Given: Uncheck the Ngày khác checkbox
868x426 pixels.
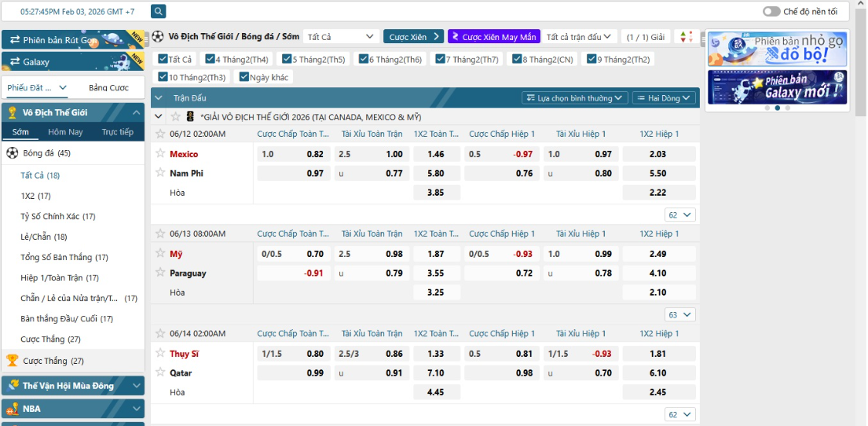Looking at the screenshot, I should [x=244, y=77].
